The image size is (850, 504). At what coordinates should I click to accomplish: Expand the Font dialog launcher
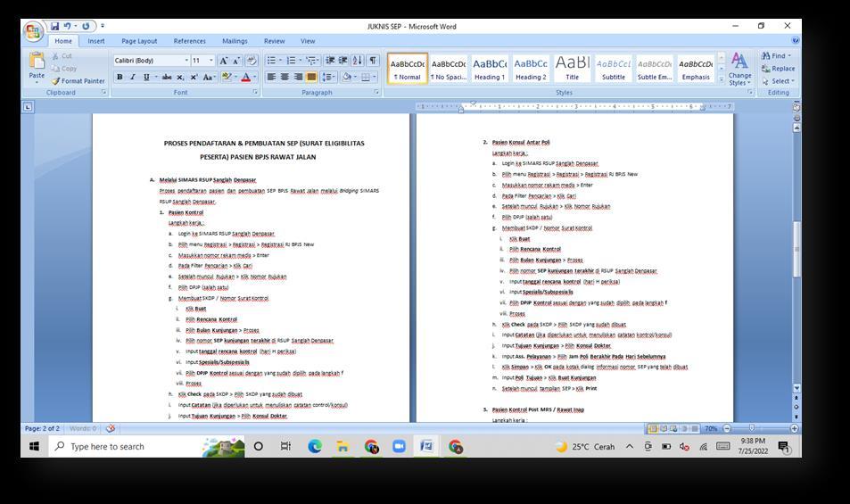[255, 92]
